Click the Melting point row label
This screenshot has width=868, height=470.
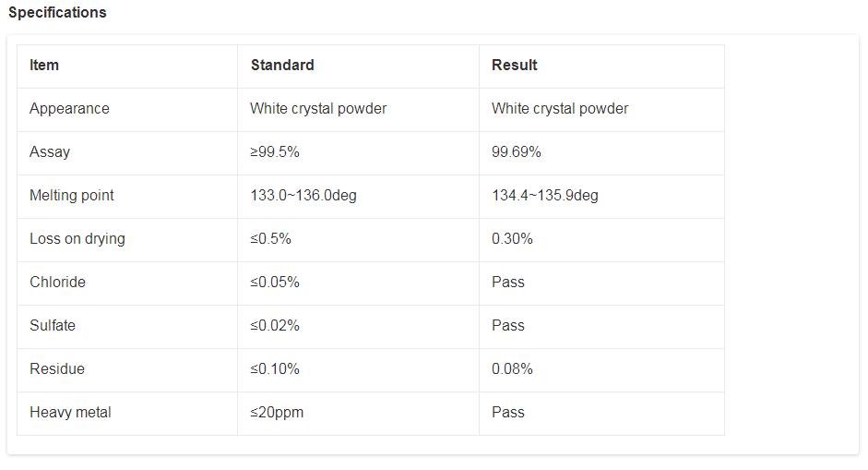coord(72,196)
